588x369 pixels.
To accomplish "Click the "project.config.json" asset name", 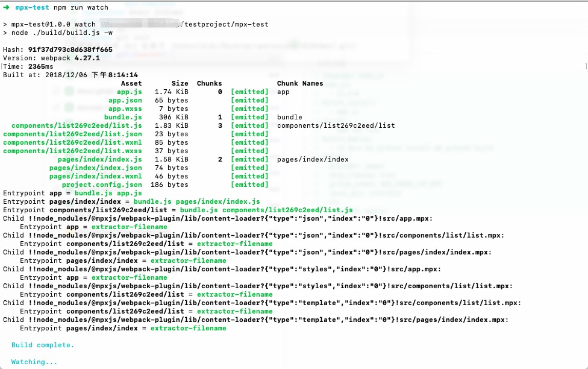I will [102, 184].
